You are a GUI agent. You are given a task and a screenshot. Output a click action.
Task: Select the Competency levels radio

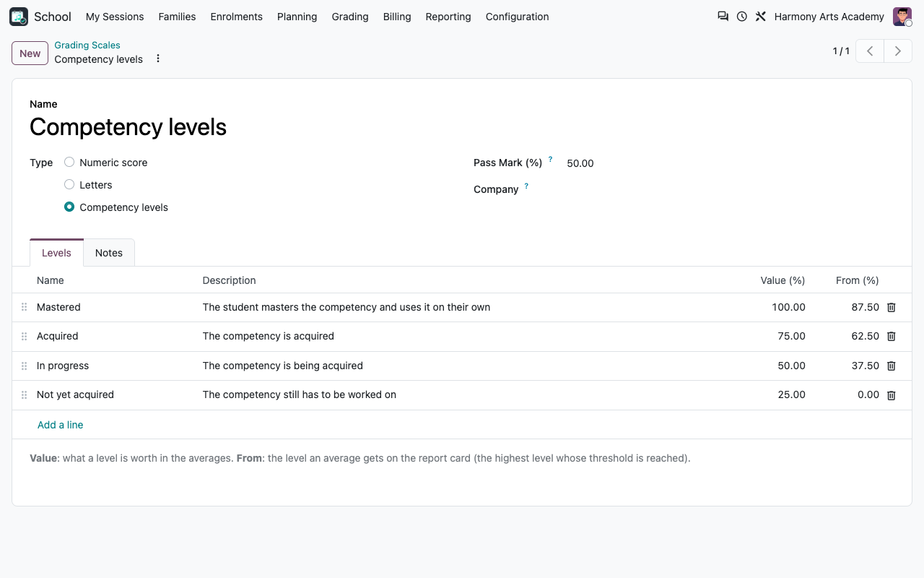(x=69, y=207)
